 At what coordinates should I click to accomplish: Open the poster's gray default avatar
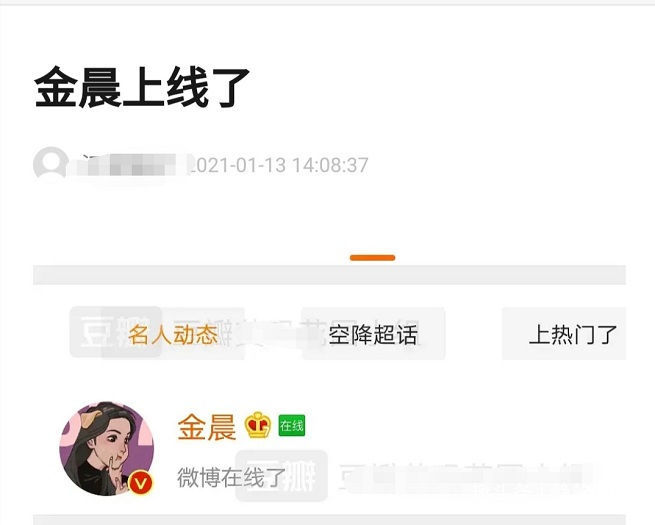click(51, 164)
